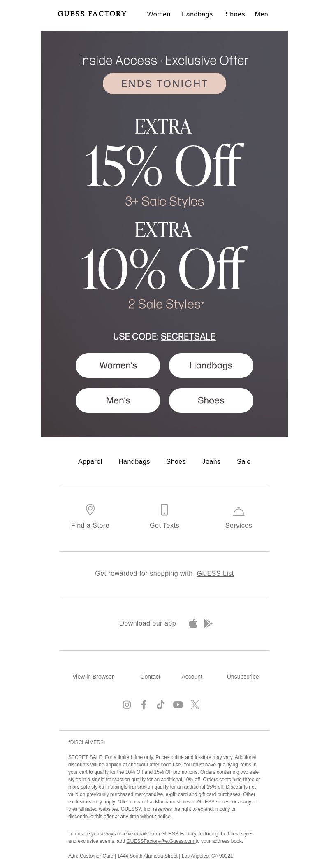
Task: Click the GUESS FACTORY logo
Action: tap(92, 14)
